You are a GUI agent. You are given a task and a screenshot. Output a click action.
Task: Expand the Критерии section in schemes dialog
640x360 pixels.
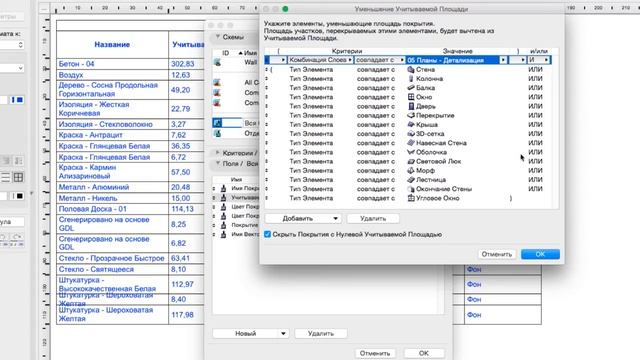[218, 153]
